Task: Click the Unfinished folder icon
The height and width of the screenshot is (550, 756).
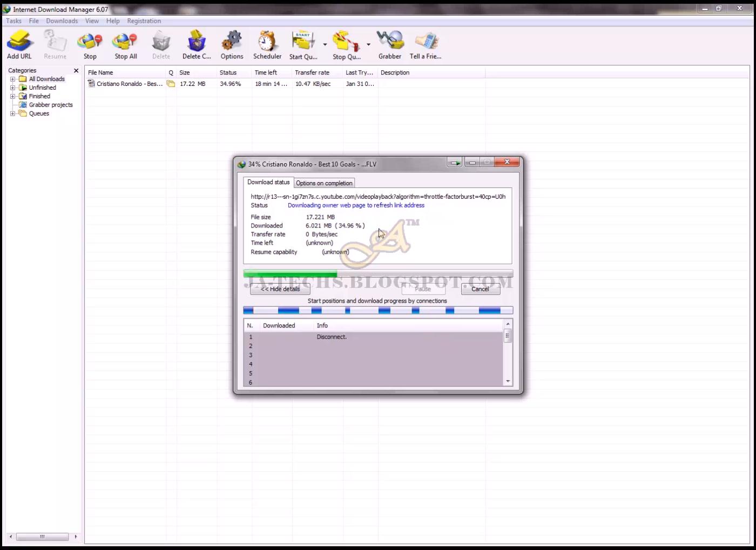Action: pyautogui.click(x=23, y=88)
